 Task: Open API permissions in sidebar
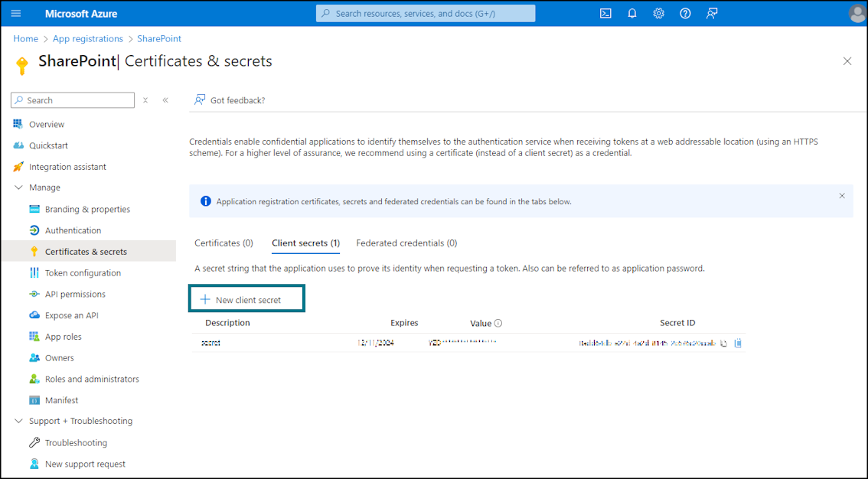coord(75,295)
